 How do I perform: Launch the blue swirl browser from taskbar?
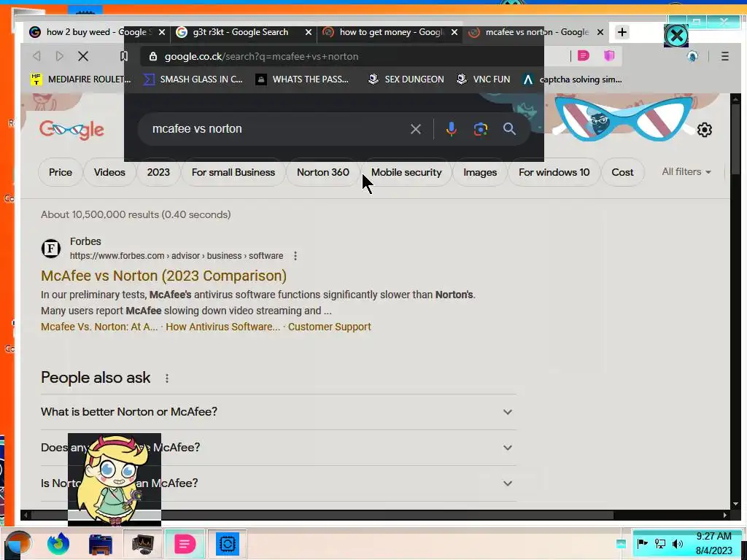[58, 544]
